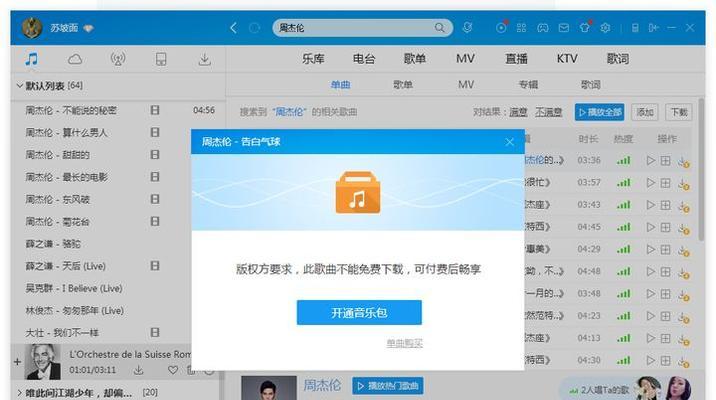Open the top 歌单 tab
The width and height of the screenshot is (716, 400).
click(415, 59)
